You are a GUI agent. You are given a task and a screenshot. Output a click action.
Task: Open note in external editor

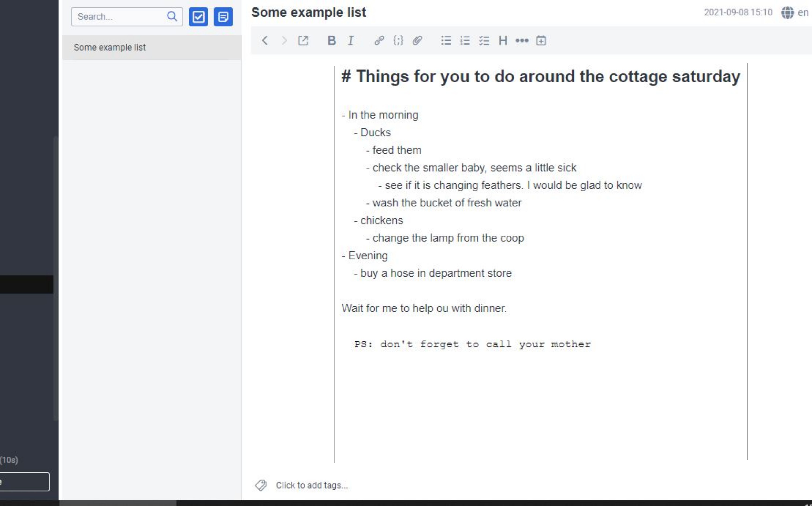coord(303,41)
